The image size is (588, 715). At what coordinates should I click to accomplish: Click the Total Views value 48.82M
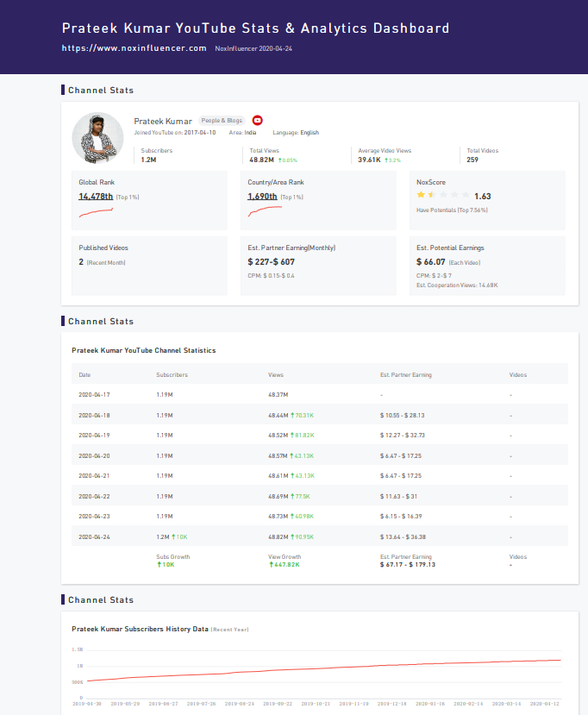[x=261, y=160]
